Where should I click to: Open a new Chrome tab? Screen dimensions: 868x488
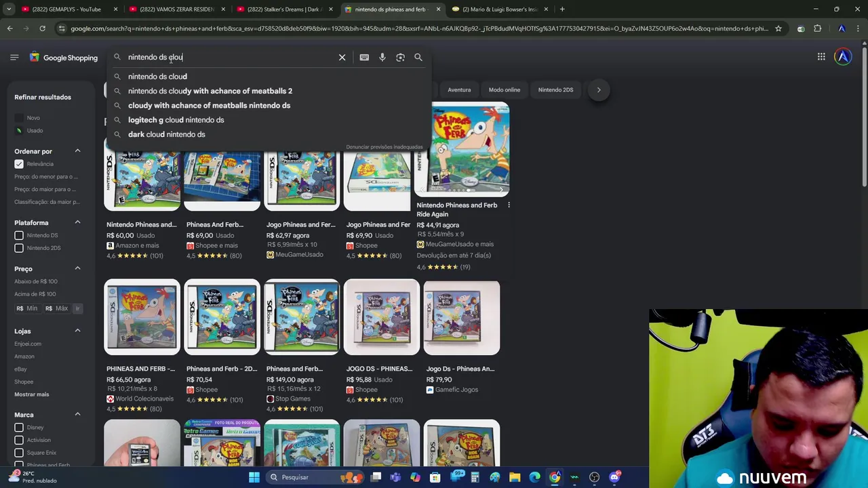coord(562,9)
